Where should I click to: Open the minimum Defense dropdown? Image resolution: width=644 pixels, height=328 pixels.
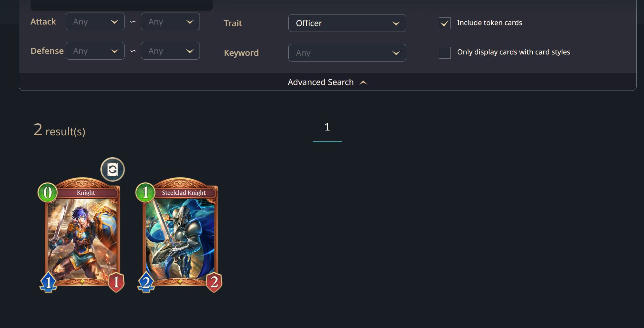coord(95,51)
